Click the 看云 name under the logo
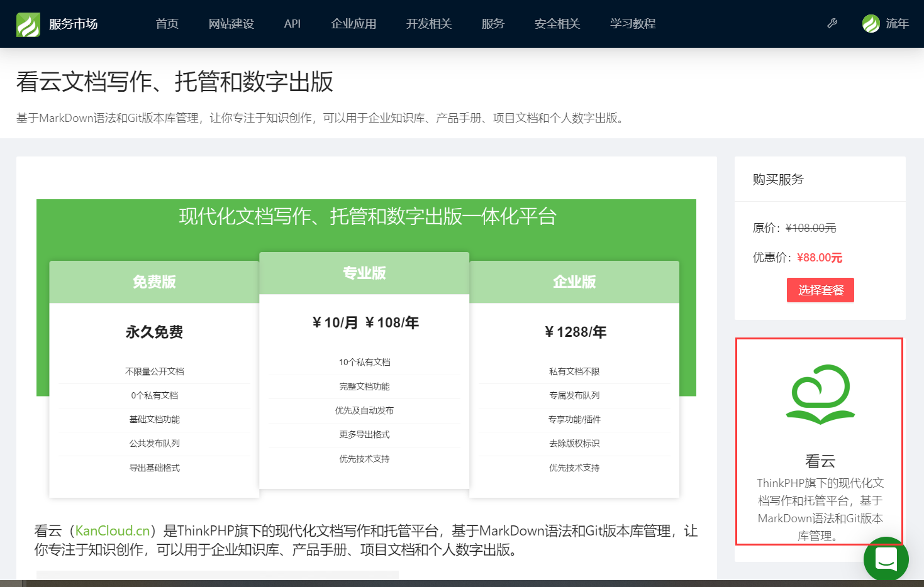The height and width of the screenshot is (587, 924). pos(820,461)
